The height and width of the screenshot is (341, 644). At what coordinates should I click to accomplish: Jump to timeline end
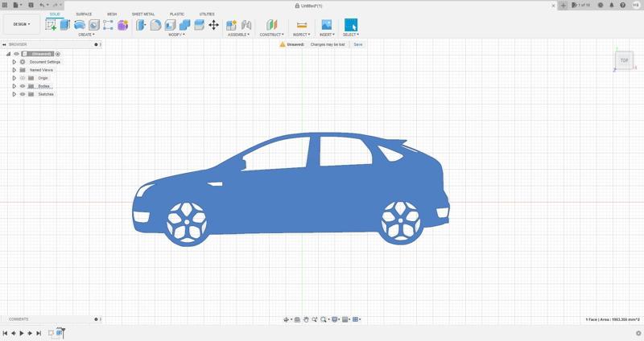pos(39,333)
